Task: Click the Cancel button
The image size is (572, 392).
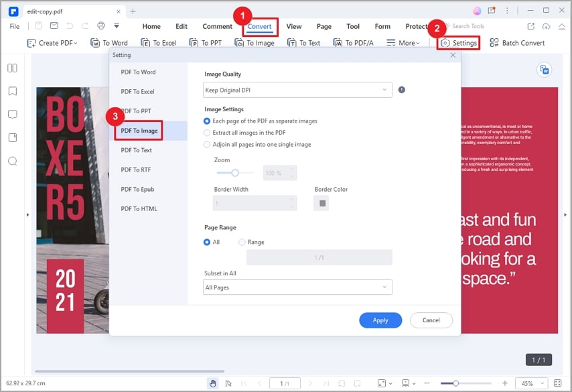Action: coord(431,320)
